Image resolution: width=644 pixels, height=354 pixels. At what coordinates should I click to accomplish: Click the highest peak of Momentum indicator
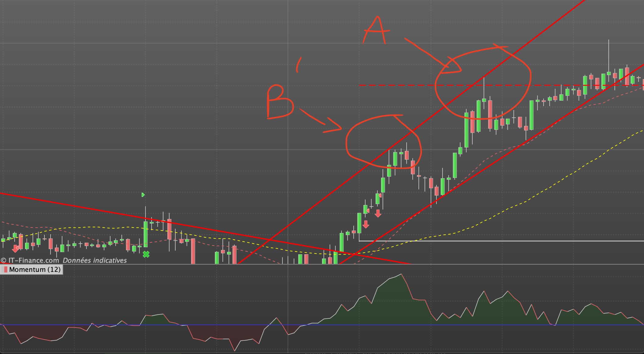pos(401,274)
